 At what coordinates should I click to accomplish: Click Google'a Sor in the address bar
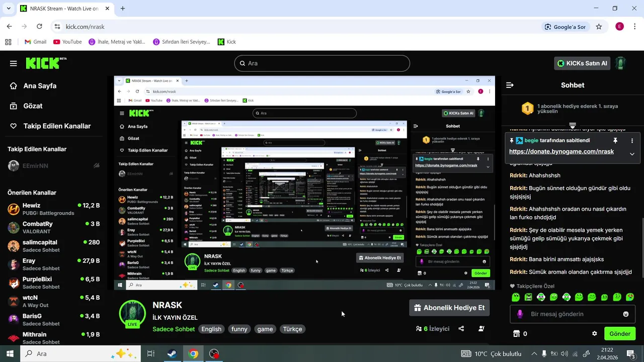tap(565, 27)
